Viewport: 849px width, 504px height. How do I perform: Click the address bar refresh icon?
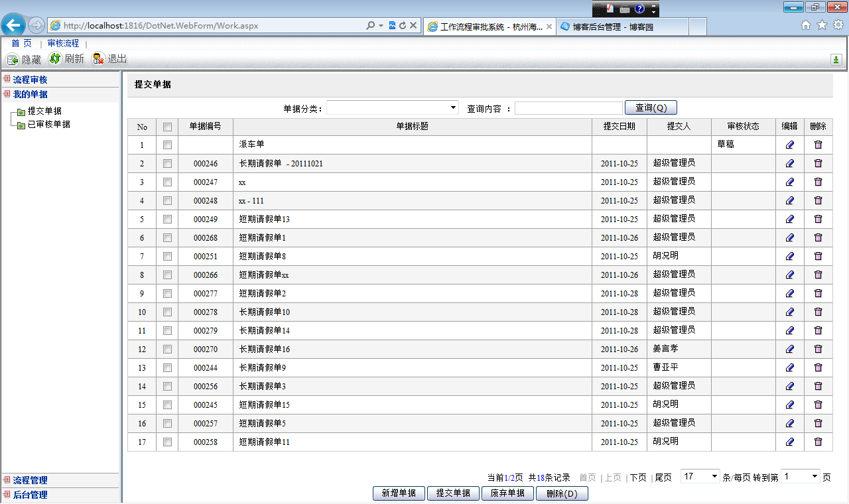[x=403, y=26]
